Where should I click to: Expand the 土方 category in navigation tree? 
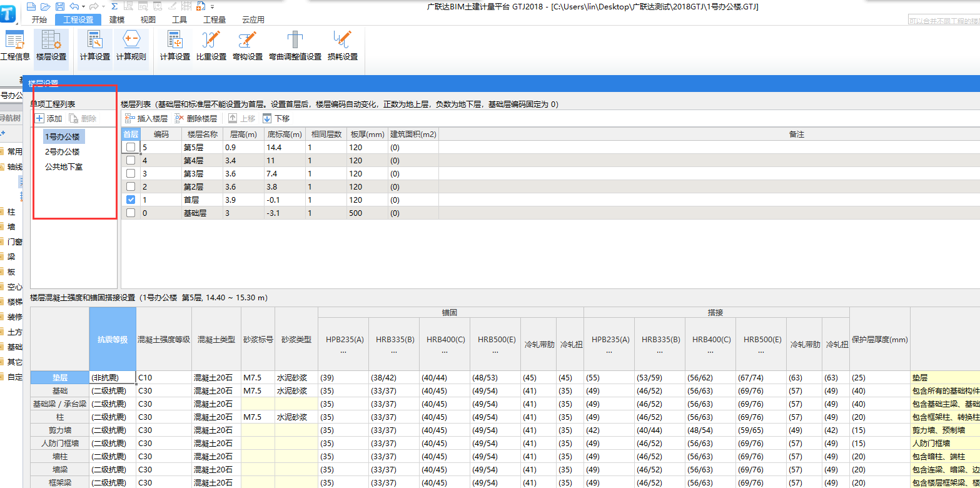pyautogui.click(x=11, y=332)
